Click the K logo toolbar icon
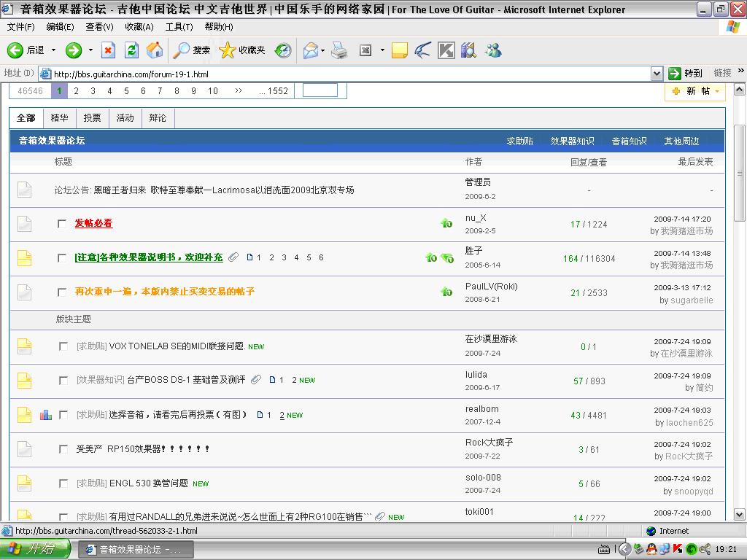 pyautogui.click(x=446, y=50)
